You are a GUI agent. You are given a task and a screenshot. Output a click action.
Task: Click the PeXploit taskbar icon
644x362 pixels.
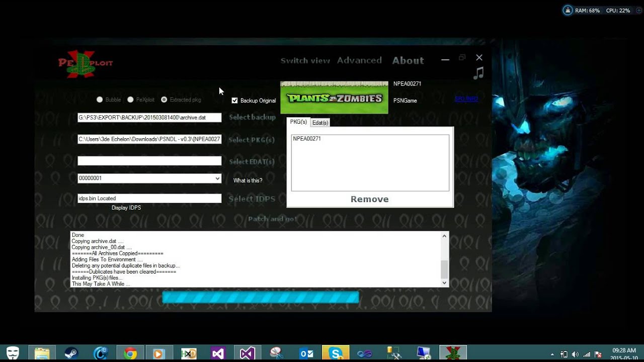click(453, 353)
